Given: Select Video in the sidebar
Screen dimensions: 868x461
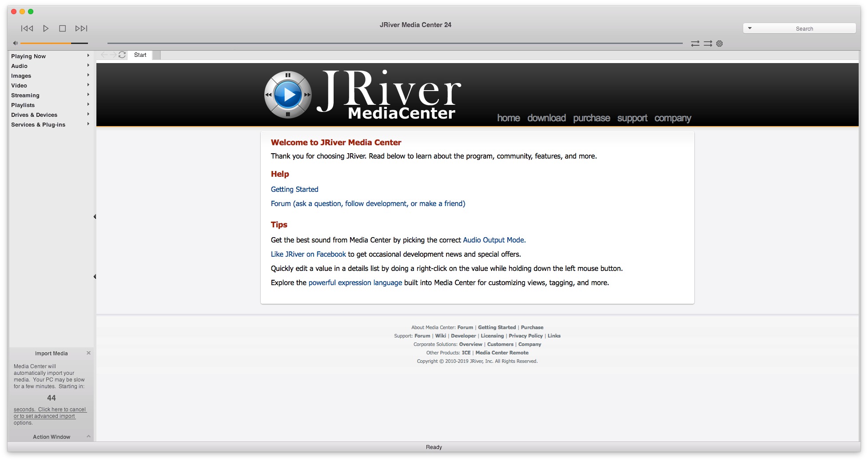Looking at the screenshot, I should 19,86.
